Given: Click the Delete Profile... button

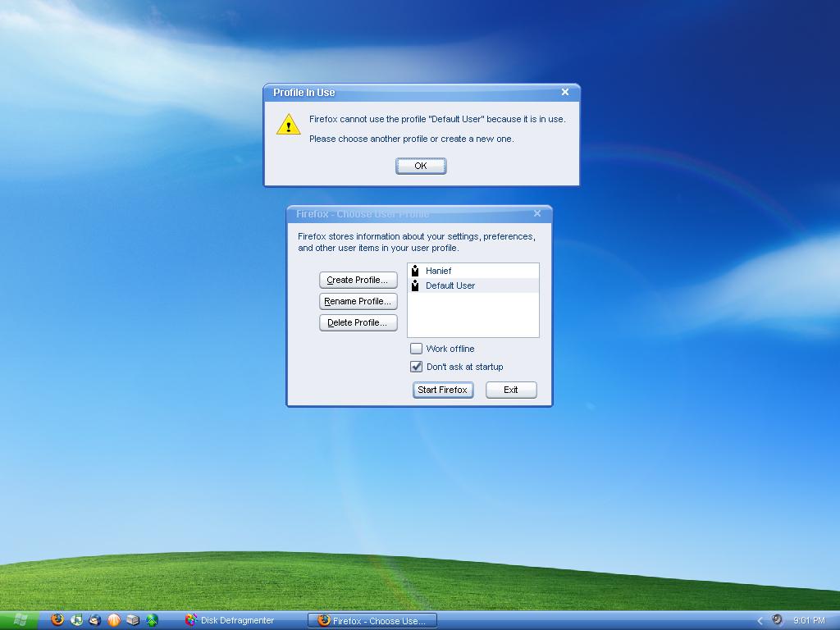Looking at the screenshot, I should (358, 322).
